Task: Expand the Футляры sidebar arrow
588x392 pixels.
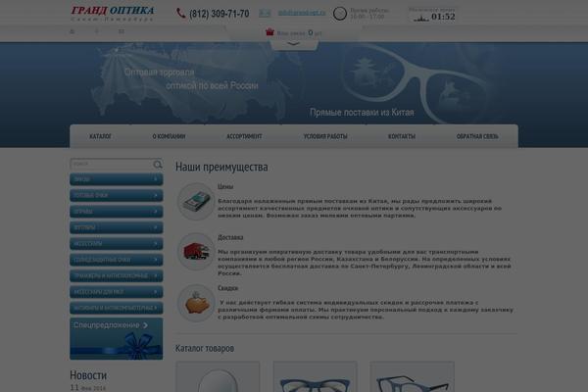Action: point(155,227)
